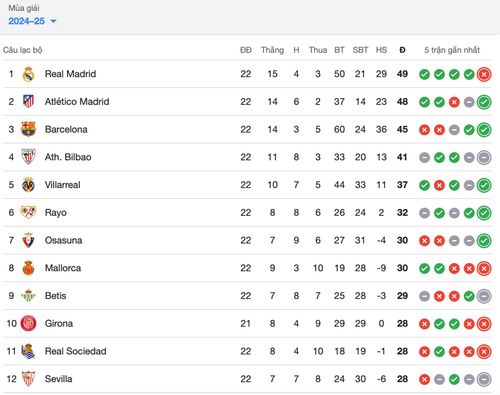
Task: Click the Atlético Madrid crest icon
Action: click(x=28, y=101)
